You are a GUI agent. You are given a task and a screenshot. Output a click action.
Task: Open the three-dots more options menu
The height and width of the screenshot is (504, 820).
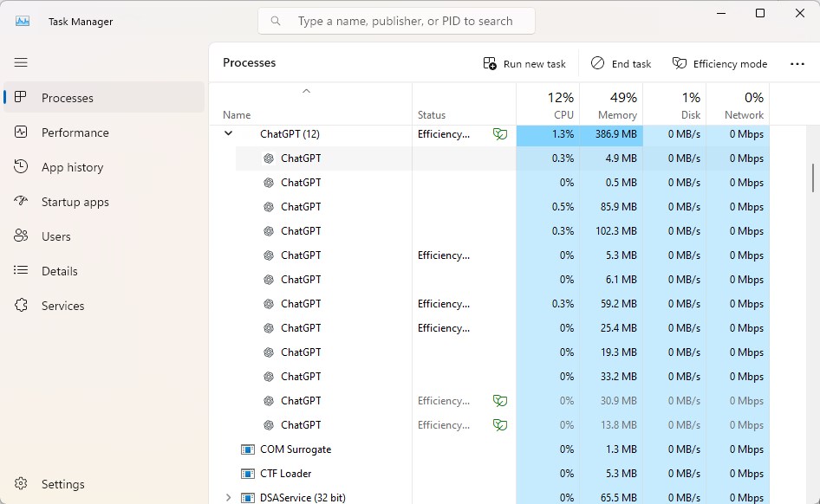797,64
